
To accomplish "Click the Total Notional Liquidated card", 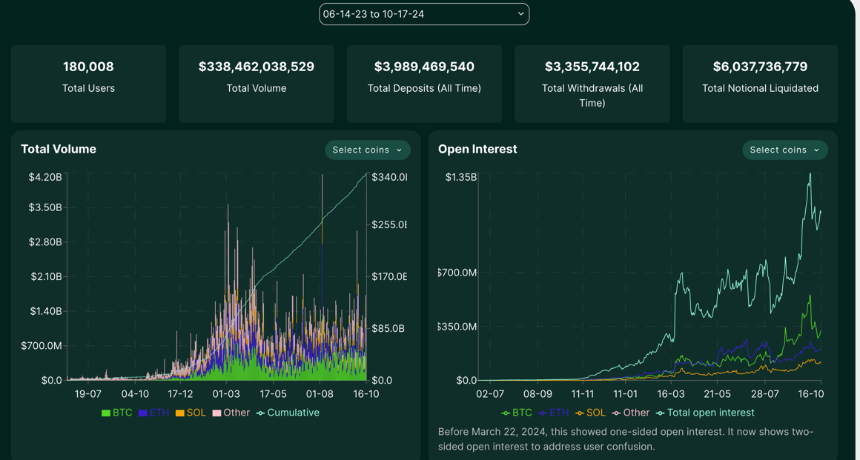I will [760, 84].
